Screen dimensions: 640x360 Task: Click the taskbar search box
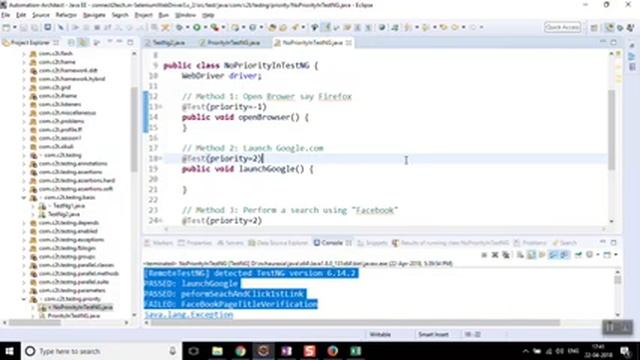tap(101, 351)
